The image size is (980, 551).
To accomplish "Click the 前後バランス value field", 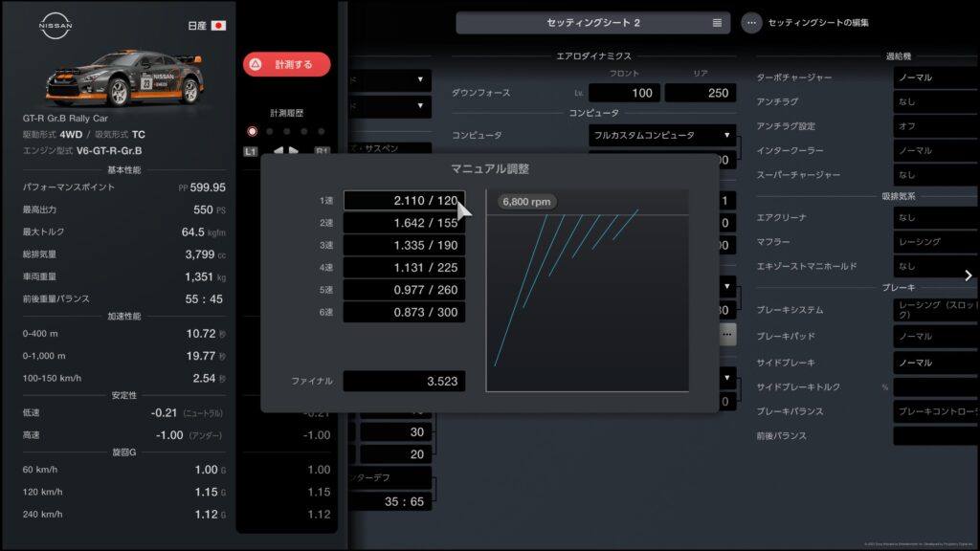I will click(936, 436).
